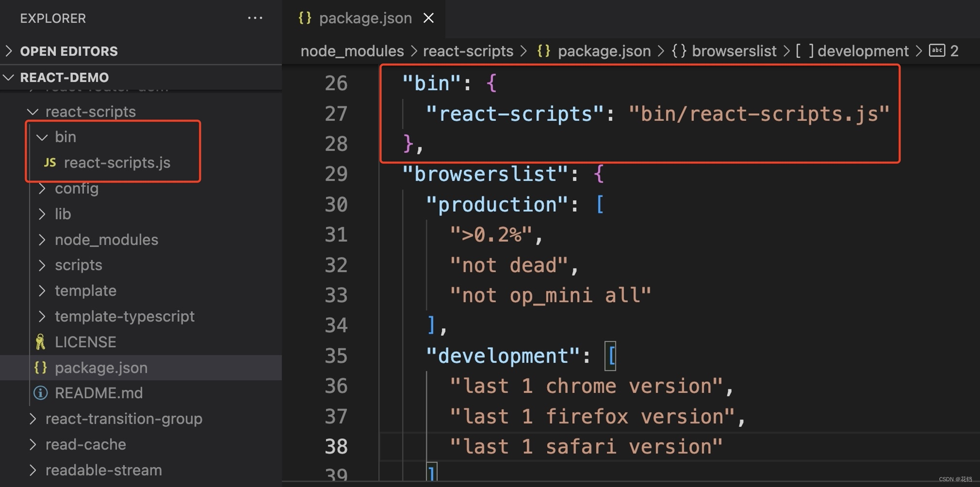Click the "not dead" string
980x487 pixels.
(x=509, y=265)
